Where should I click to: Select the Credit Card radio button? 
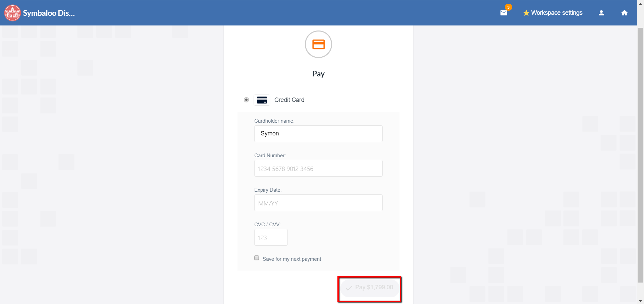click(x=247, y=100)
